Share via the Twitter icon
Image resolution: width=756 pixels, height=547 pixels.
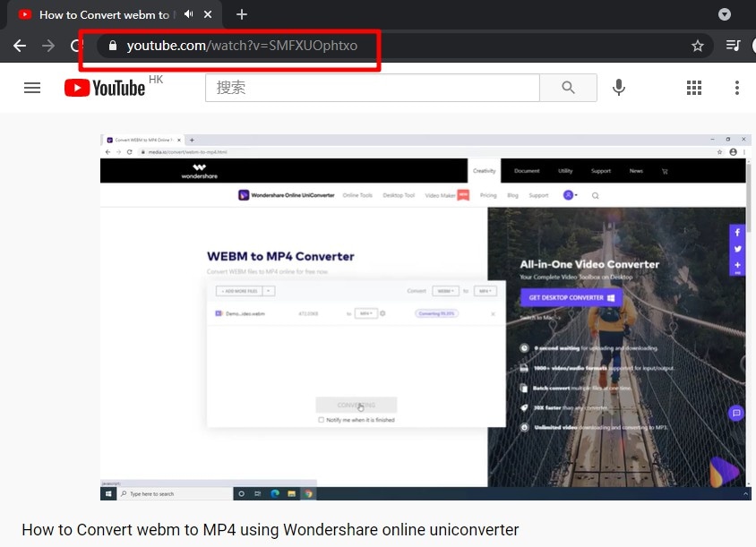pos(737,249)
